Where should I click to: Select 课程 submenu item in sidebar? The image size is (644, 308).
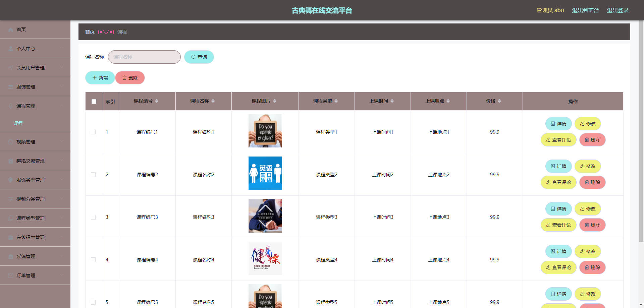point(35,123)
